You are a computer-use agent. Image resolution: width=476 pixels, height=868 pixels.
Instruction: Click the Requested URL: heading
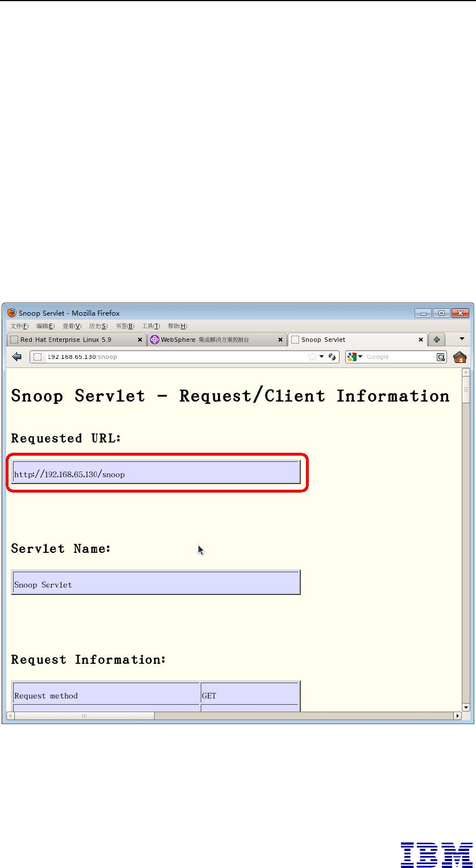pos(67,439)
